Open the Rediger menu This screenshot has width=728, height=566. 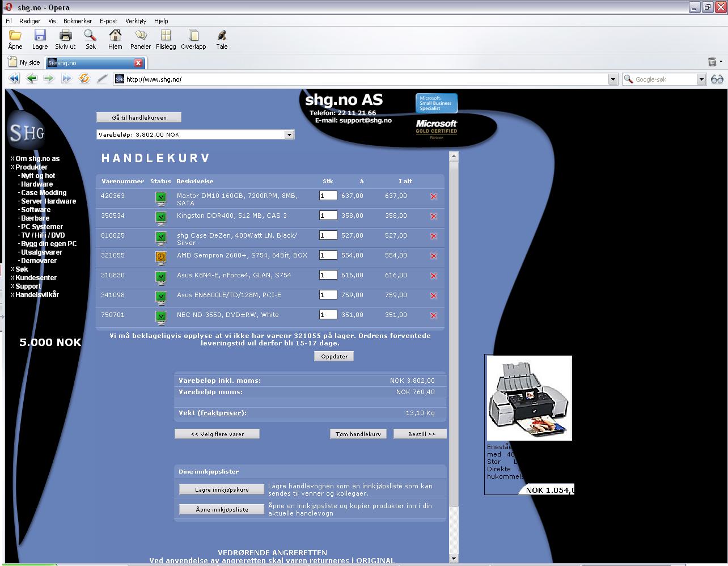[x=30, y=21]
